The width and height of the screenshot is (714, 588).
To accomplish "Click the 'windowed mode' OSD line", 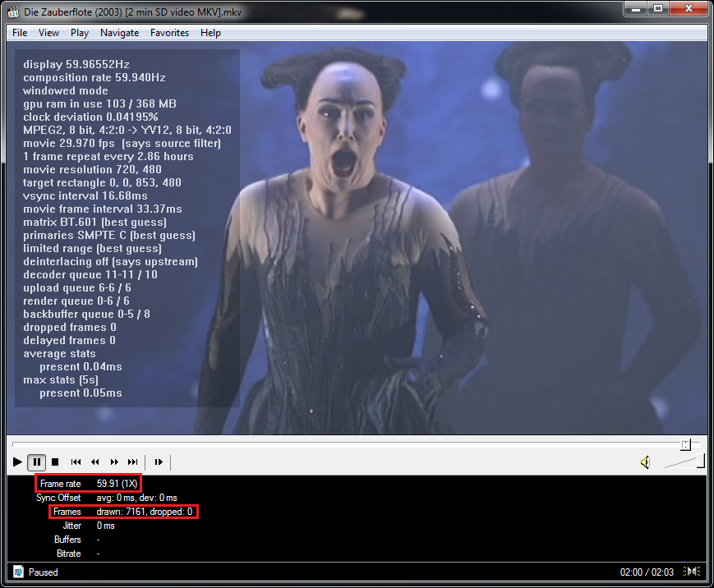I will pyautogui.click(x=66, y=90).
